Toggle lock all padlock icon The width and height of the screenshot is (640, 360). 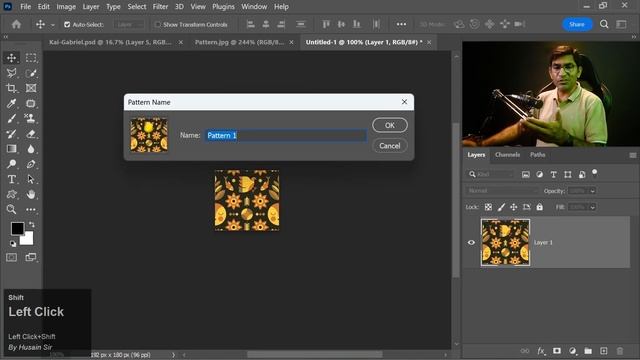tap(540, 207)
